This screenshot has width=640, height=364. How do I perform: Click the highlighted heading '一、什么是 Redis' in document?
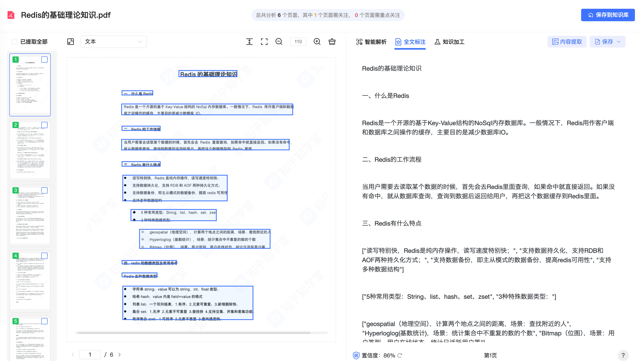click(137, 93)
